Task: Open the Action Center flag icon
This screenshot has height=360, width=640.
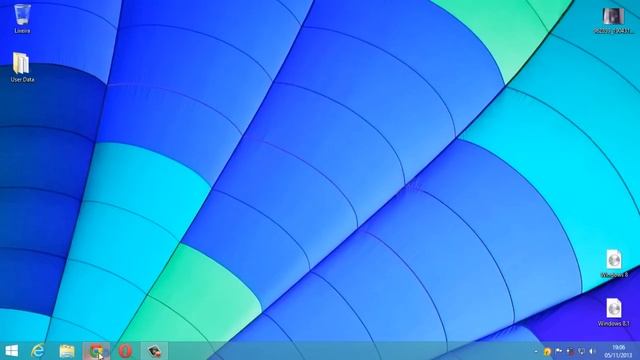Action: 559,351
